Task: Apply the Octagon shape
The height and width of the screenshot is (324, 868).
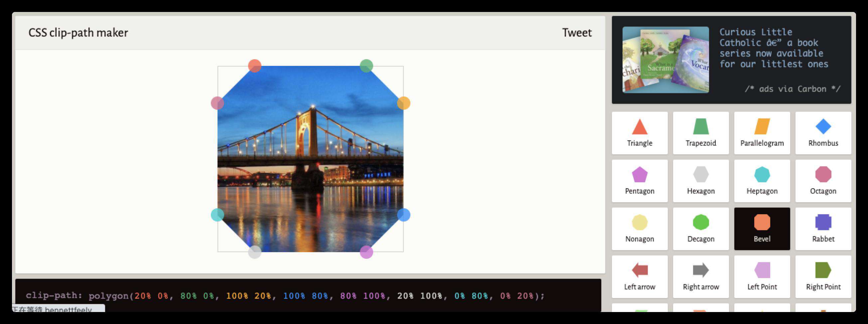Action: pyautogui.click(x=823, y=181)
